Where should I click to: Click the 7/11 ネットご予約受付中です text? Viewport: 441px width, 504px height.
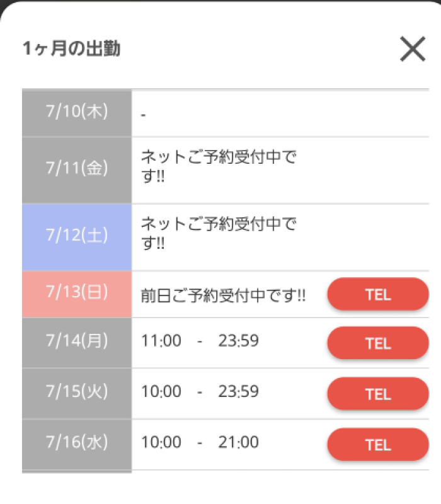click(219, 166)
